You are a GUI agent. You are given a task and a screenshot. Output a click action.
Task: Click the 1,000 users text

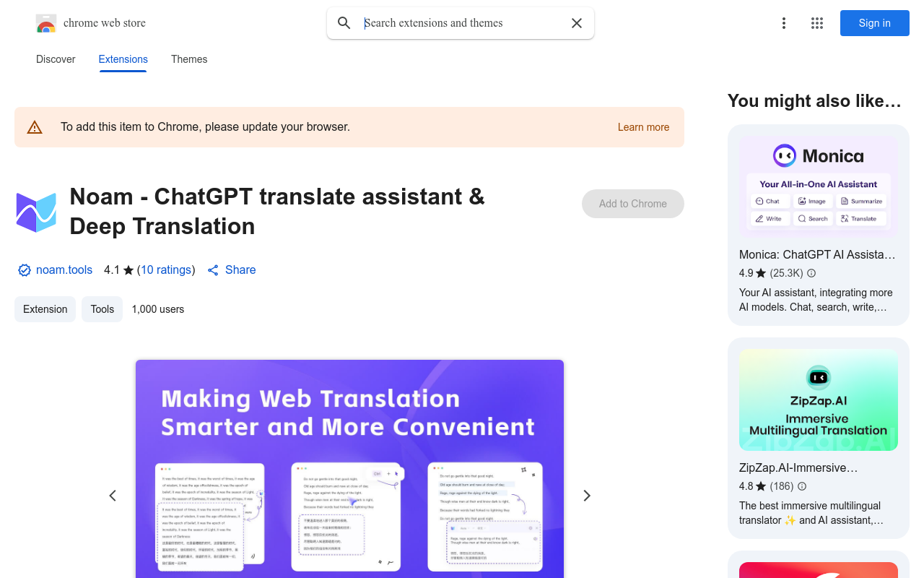click(158, 309)
